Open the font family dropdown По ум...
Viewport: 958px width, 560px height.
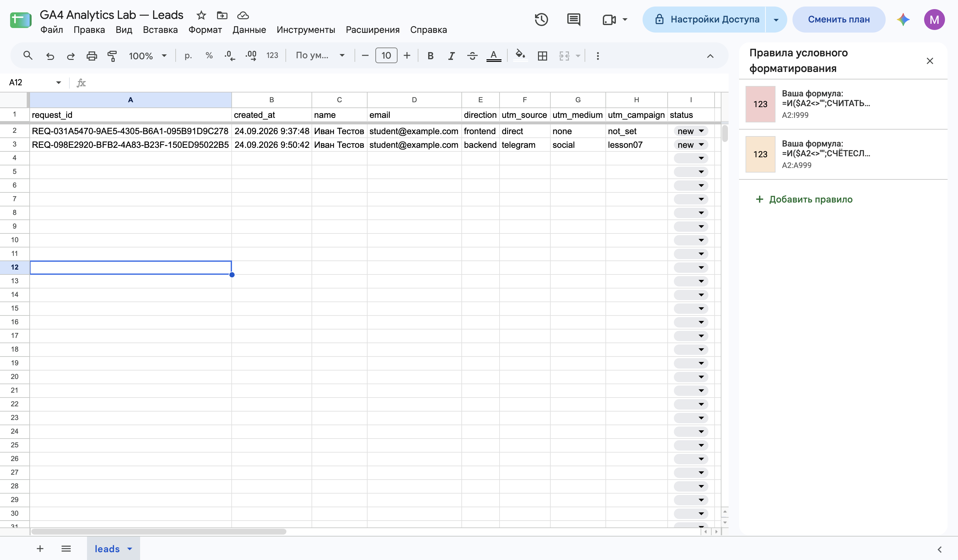320,56
